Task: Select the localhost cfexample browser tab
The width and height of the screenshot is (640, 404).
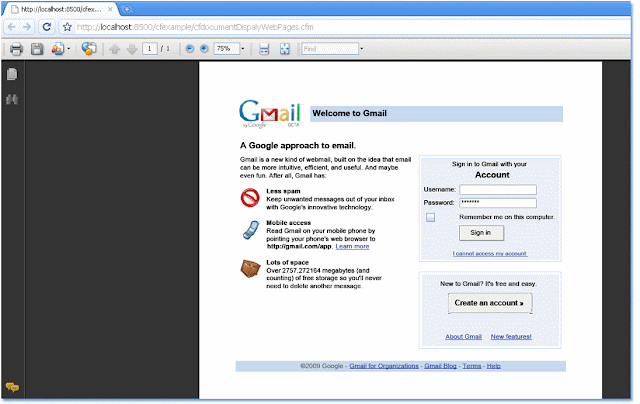Action: [x=61, y=9]
